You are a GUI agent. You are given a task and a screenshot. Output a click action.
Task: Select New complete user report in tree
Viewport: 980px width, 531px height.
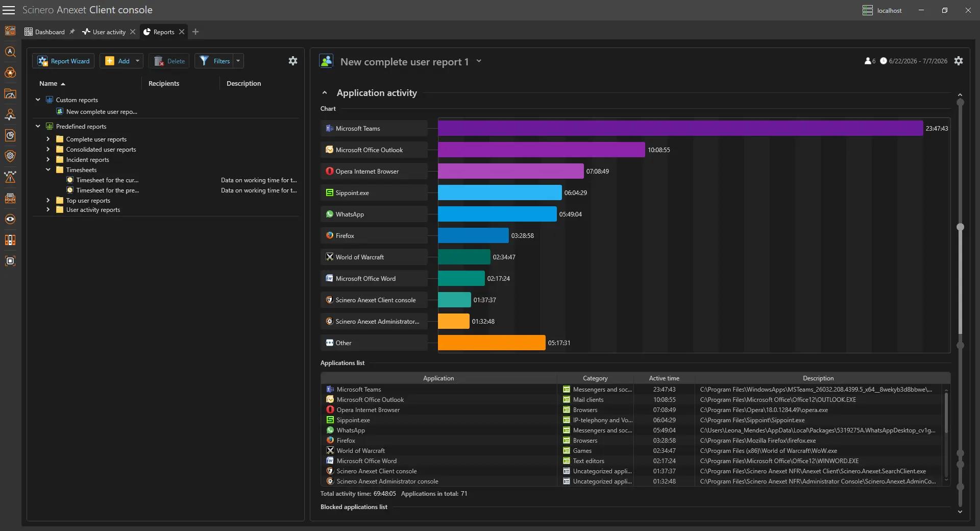(101, 111)
